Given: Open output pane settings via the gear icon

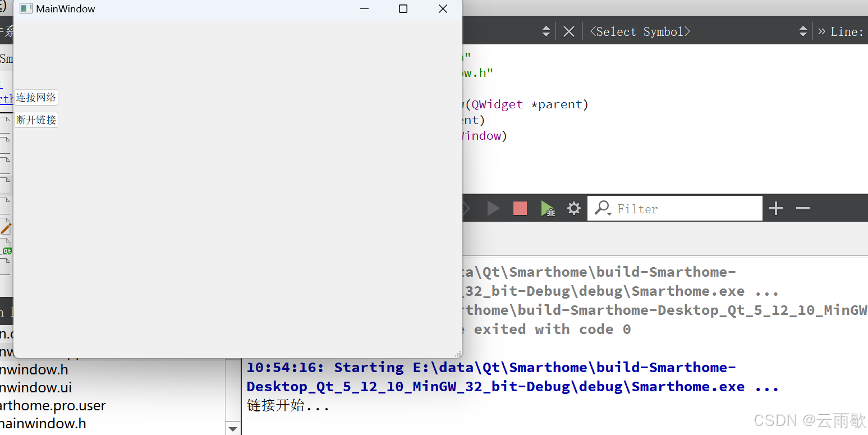Looking at the screenshot, I should pos(573,209).
